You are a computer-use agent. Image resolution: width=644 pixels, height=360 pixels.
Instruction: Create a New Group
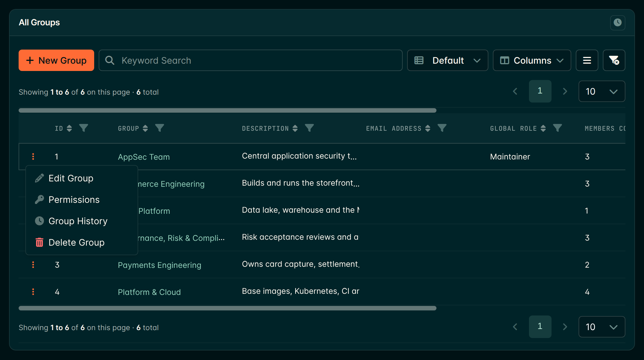click(56, 60)
